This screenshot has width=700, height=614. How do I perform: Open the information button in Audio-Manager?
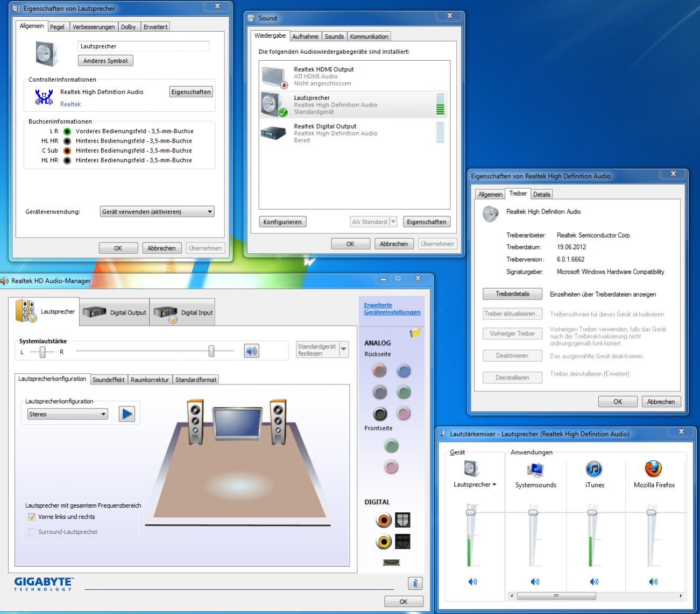[x=415, y=583]
